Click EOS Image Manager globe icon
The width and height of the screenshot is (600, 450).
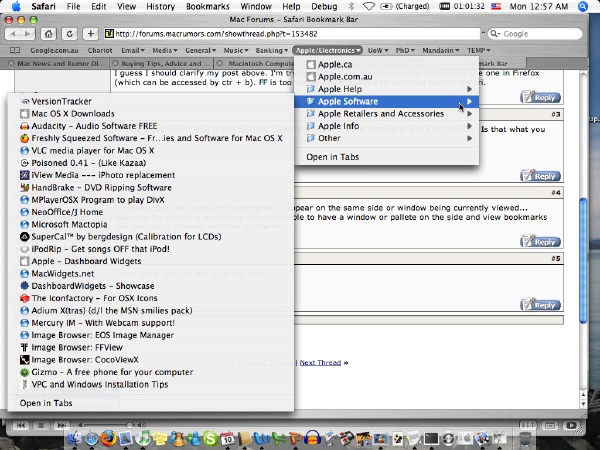[x=24, y=335]
